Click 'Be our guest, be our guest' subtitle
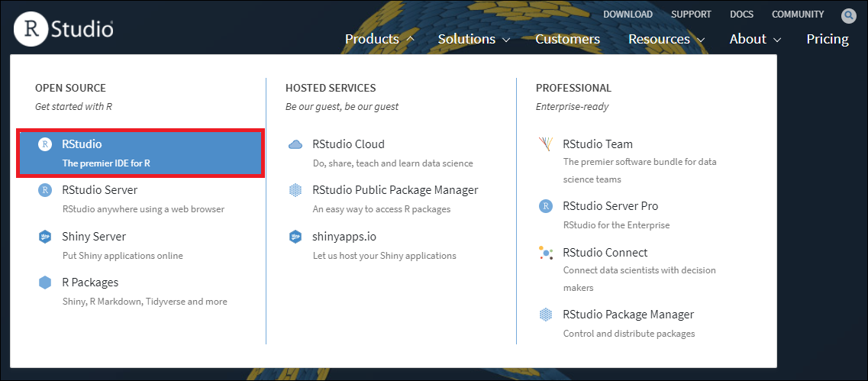Image resolution: width=868 pixels, height=381 pixels. [x=342, y=106]
